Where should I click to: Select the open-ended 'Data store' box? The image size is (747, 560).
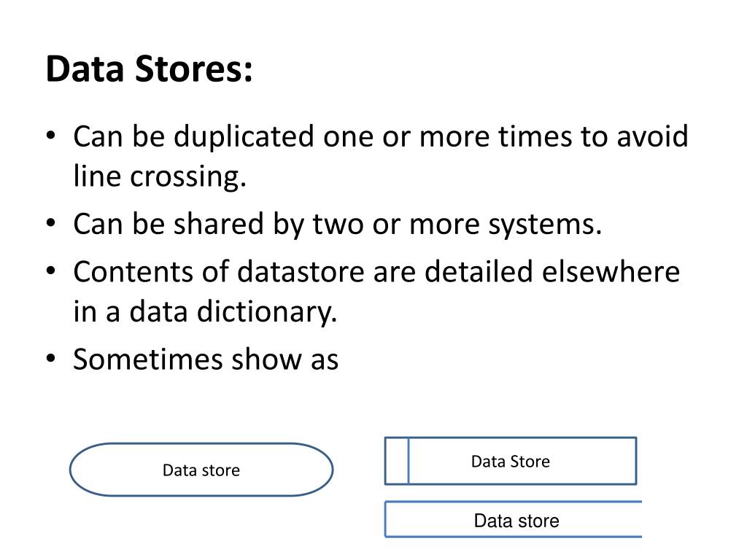[x=513, y=519]
